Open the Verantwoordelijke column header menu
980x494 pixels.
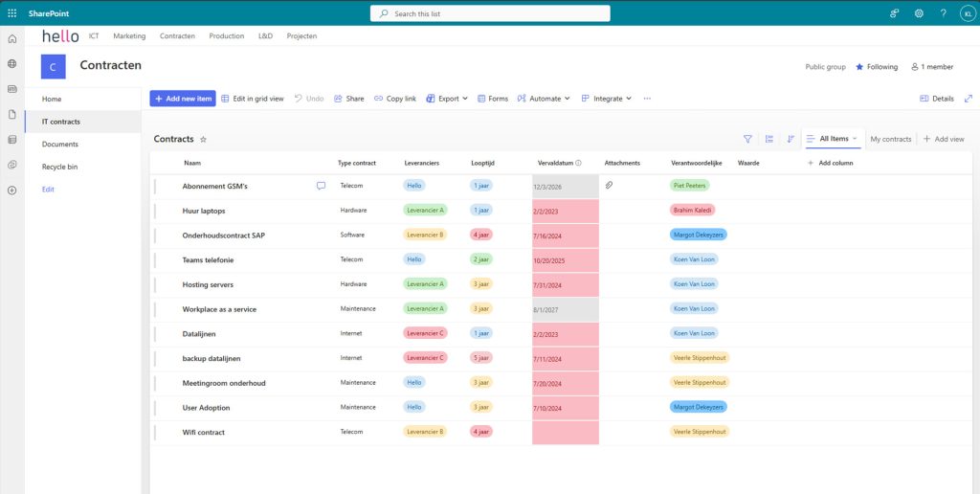697,163
